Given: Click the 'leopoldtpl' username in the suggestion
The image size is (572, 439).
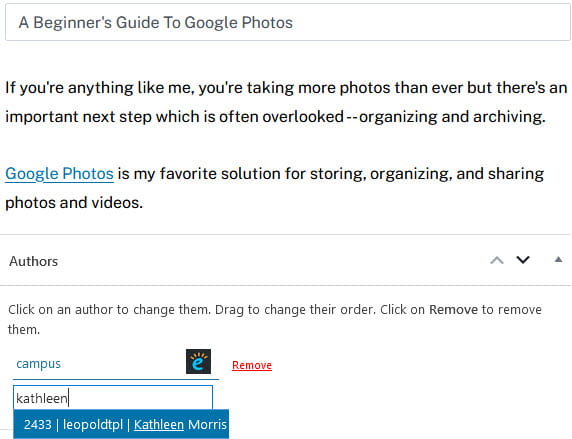Looking at the screenshot, I should (93, 424).
